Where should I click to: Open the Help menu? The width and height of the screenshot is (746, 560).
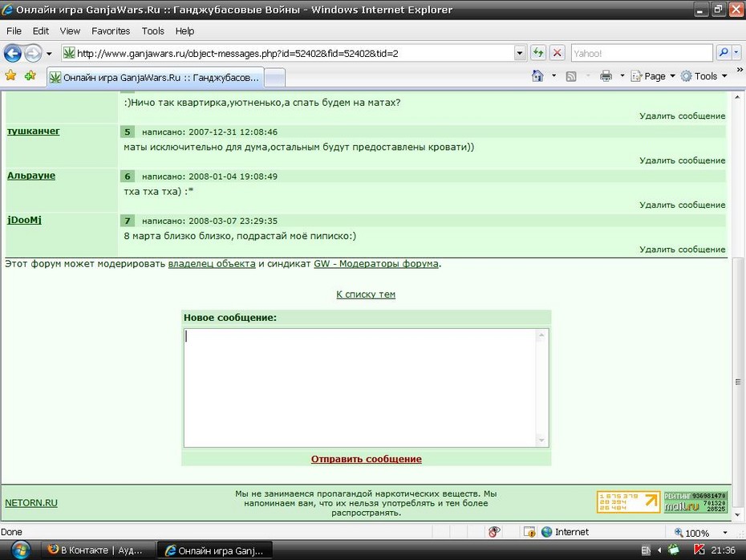(184, 31)
